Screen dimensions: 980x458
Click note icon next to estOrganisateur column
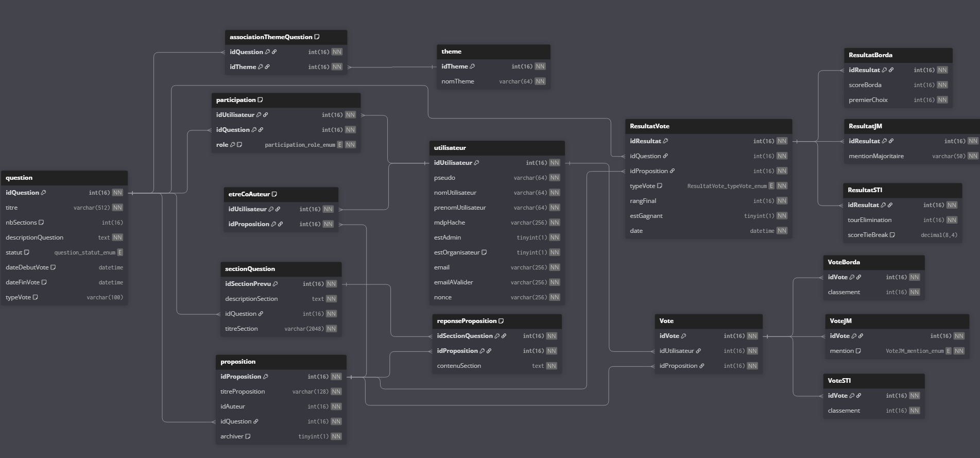pyautogui.click(x=484, y=252)
